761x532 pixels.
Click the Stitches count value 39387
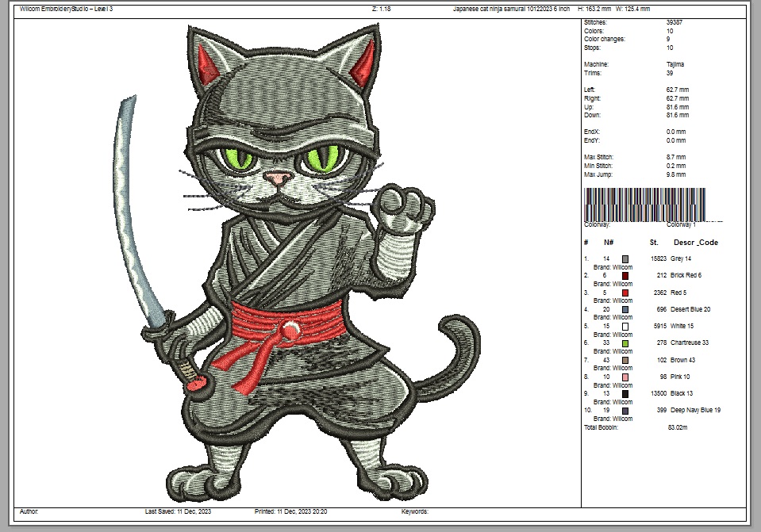click(675, 23)
